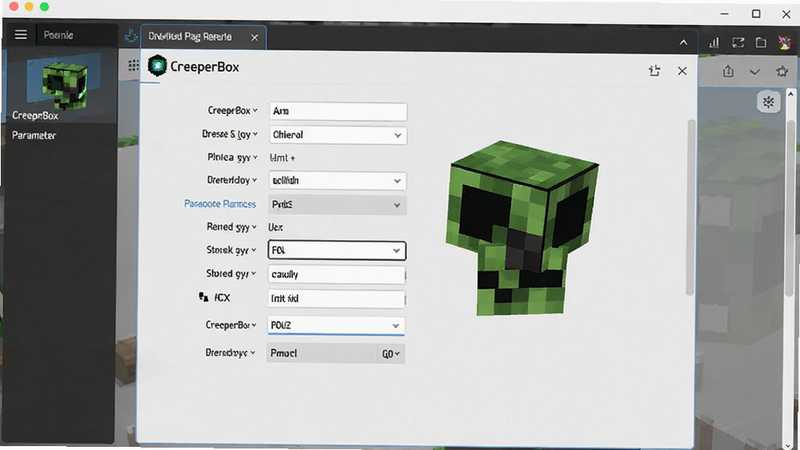Click the Am text input field
Screen dimensions: 800x450
[338, 111]
